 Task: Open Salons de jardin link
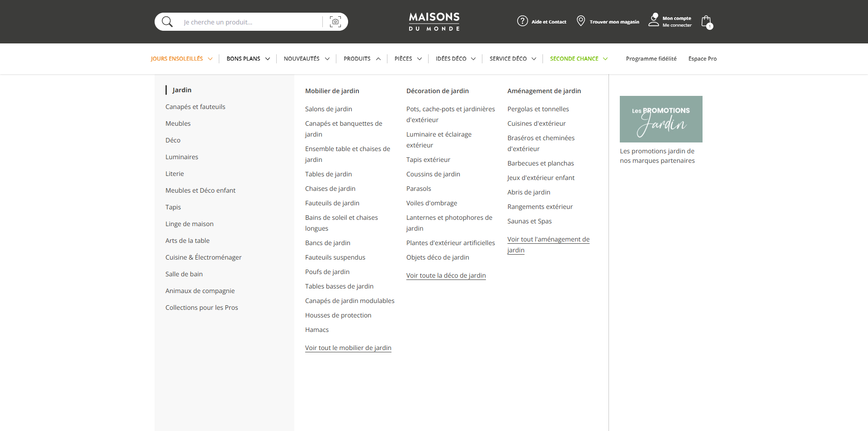click(329, 109)
